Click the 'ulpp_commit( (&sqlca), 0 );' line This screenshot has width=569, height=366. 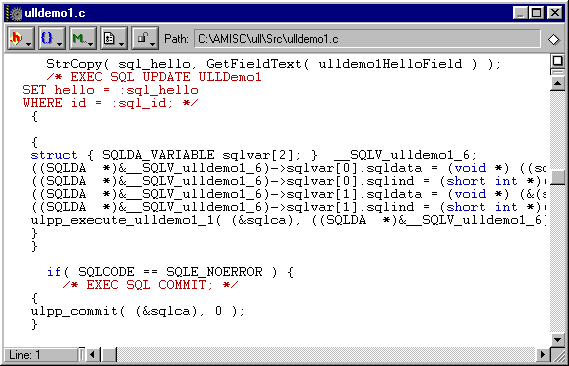(x=138, y=311)
